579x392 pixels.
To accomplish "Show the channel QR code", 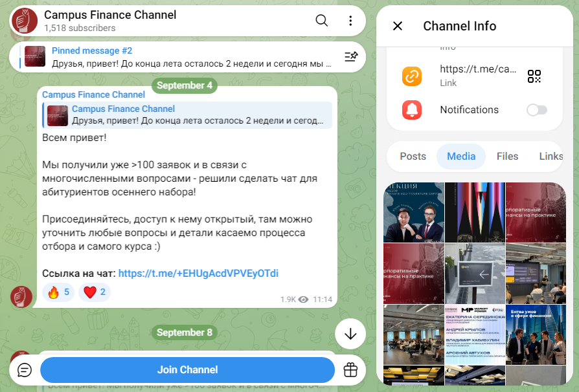I will pos(534,76).
